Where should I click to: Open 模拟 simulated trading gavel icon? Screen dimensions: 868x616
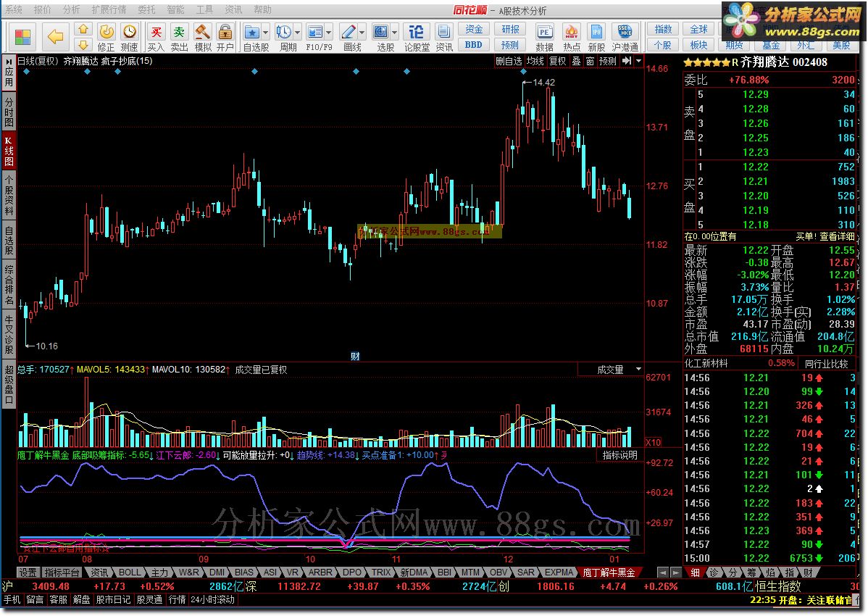(x=203, y=38)
